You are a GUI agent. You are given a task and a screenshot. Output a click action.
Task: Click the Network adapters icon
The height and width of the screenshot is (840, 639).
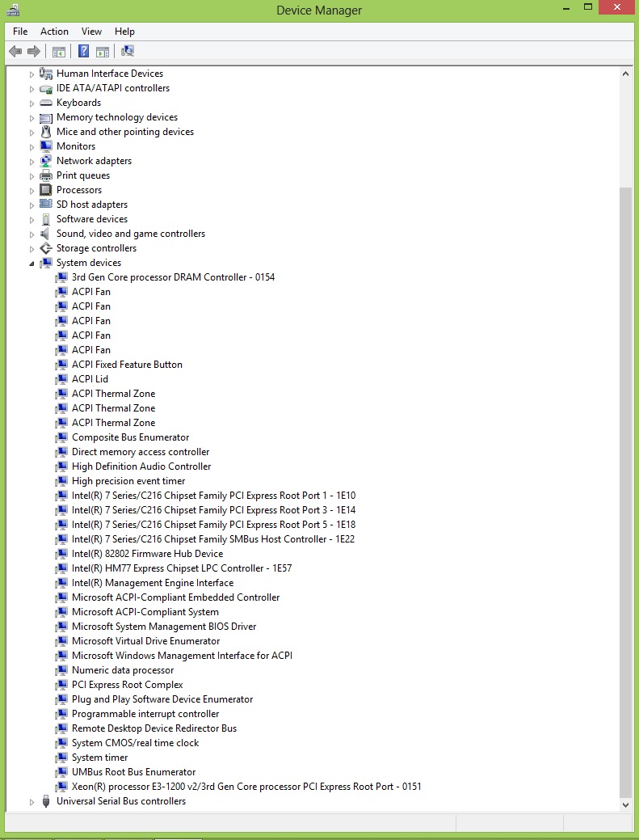point(46,161)
